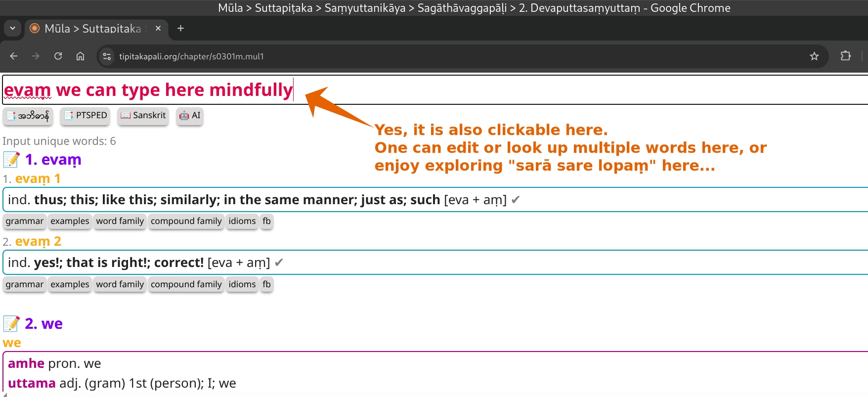Show examples for evaṃ 1
868x397 pixels.
70,221
